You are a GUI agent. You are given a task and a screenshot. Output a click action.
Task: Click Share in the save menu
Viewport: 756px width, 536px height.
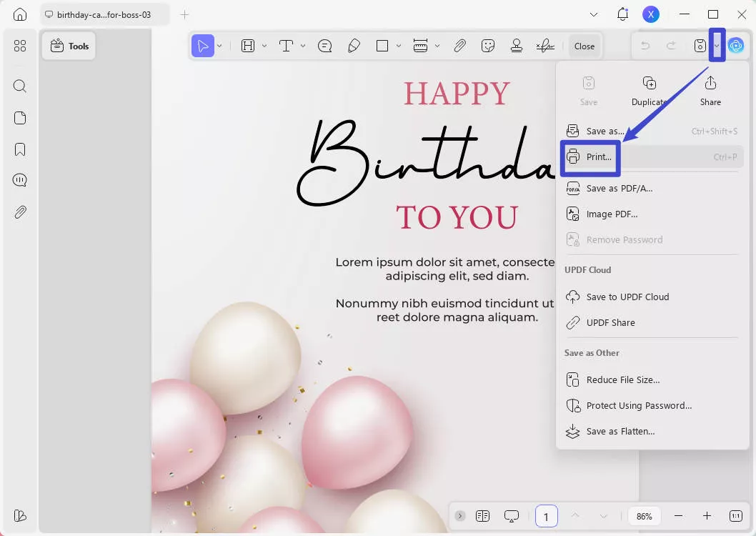tap(710, 91)
